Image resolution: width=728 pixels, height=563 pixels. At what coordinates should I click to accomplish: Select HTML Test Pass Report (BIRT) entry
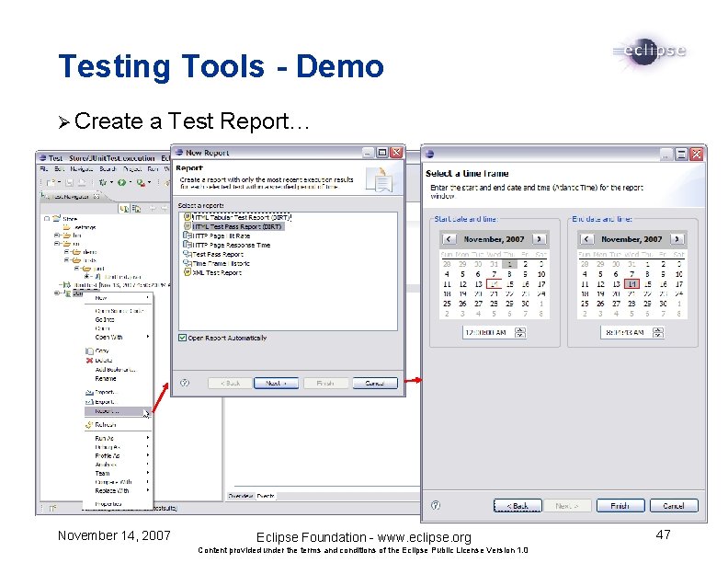tap(234, 226)
